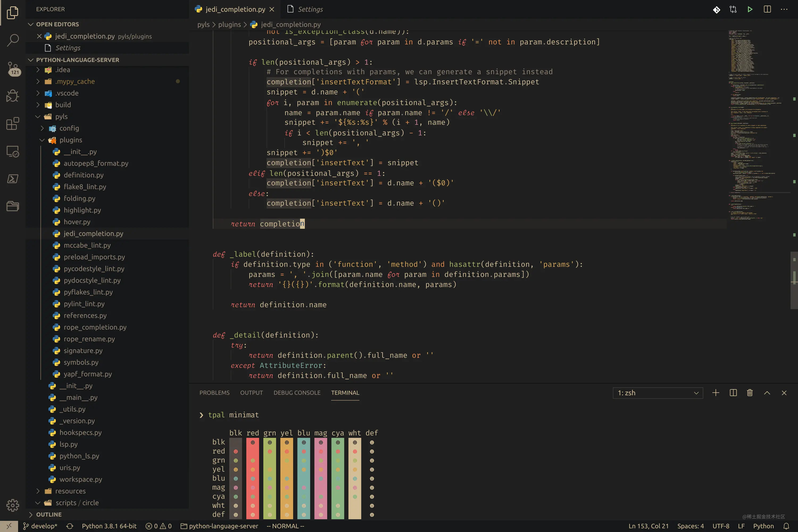Click Python 3.8.1 64-bit interpreter selector
The height and width of the screenshot is (532, 798).
click(109, 526)
